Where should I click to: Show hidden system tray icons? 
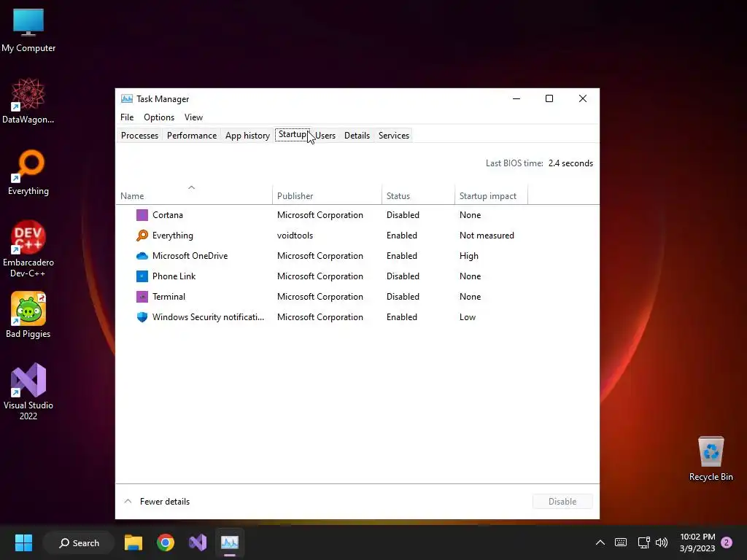(x=600, y=542)
